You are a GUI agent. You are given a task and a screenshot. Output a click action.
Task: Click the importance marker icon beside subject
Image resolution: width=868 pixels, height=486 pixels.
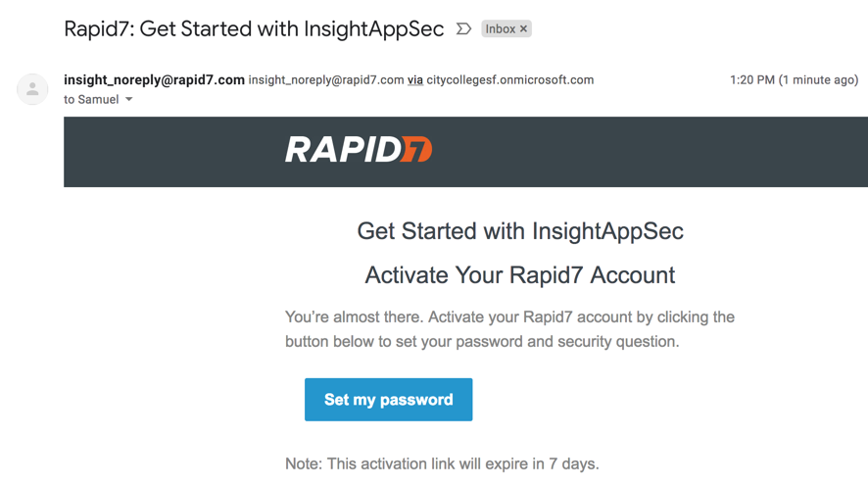[x=463, y=29]
